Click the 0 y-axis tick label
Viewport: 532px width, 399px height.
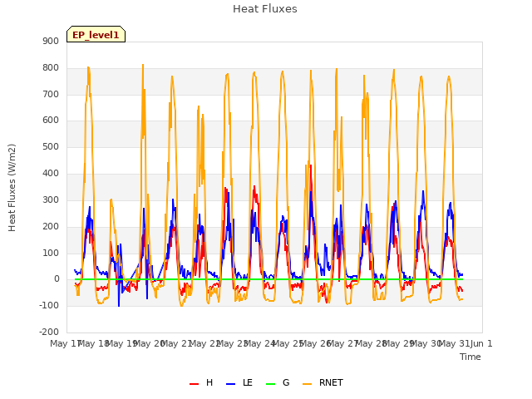point(57,279)
